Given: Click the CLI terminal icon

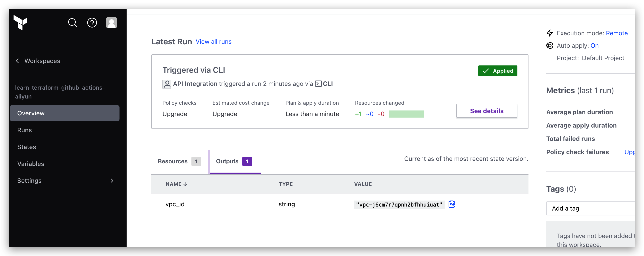Looking at the screenshot, I should click(x=318, y=84).
